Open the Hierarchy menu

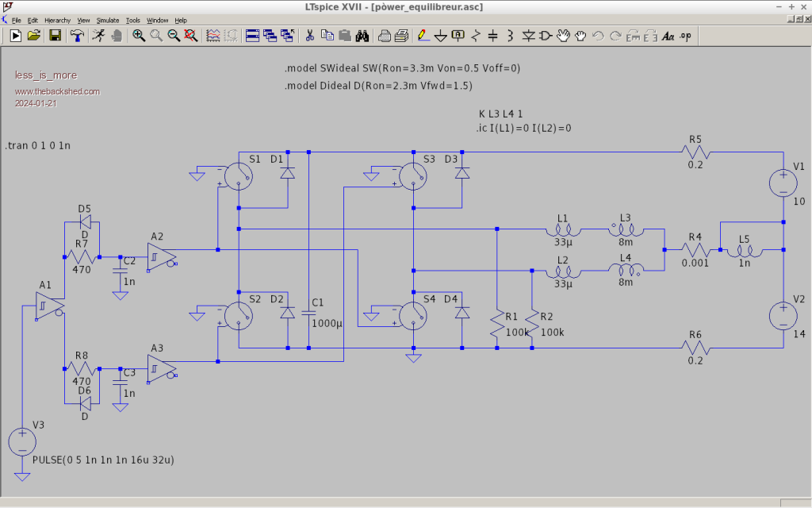point(57,20)
